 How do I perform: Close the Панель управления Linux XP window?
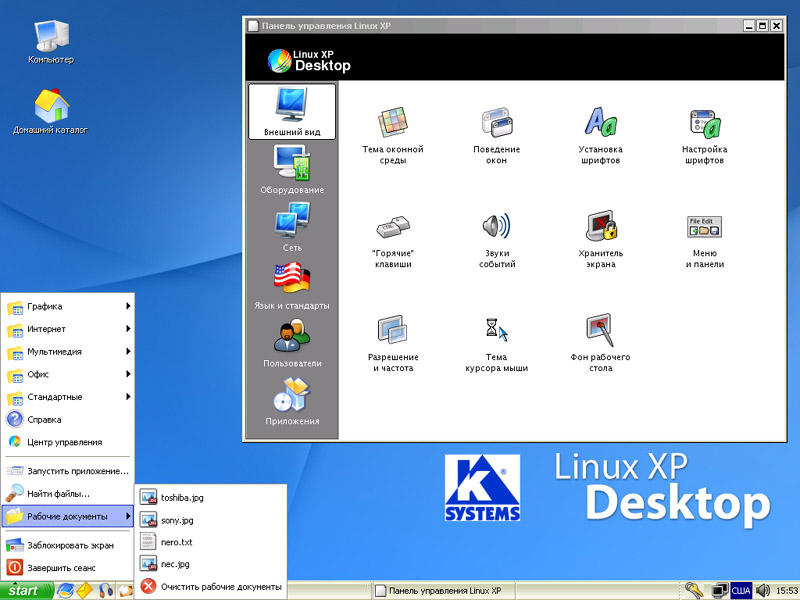click(x=776, y=26)
